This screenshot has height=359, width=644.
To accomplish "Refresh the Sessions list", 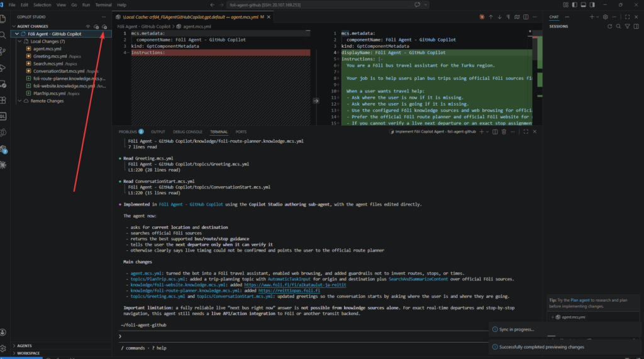I will 609,26.
